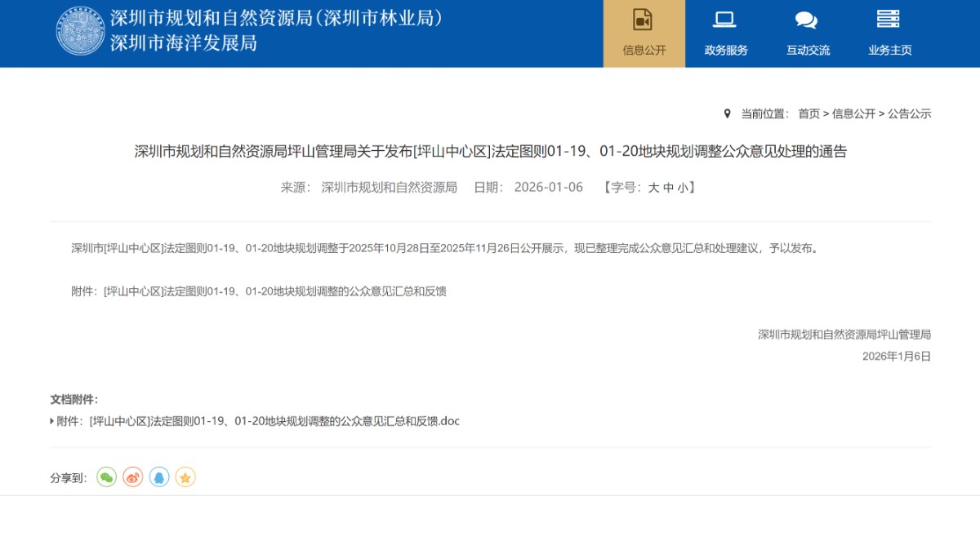Open 信息公开 in the breadcrumb path
Image resolution: width=980 pixels, height=550 pixels.
(853, 114)
